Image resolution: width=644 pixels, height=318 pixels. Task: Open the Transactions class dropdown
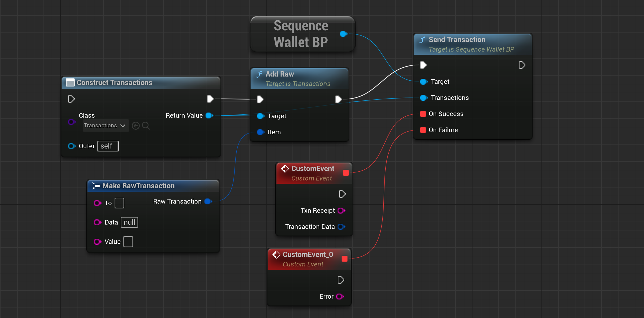[x=105, y=125]
